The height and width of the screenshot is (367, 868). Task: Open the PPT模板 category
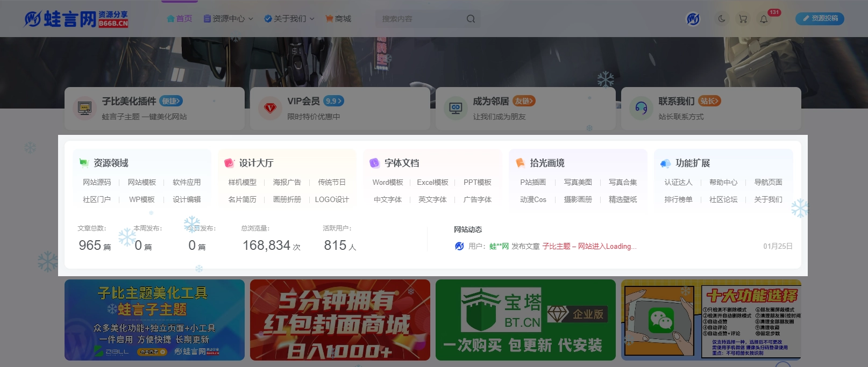coord(478,182)
